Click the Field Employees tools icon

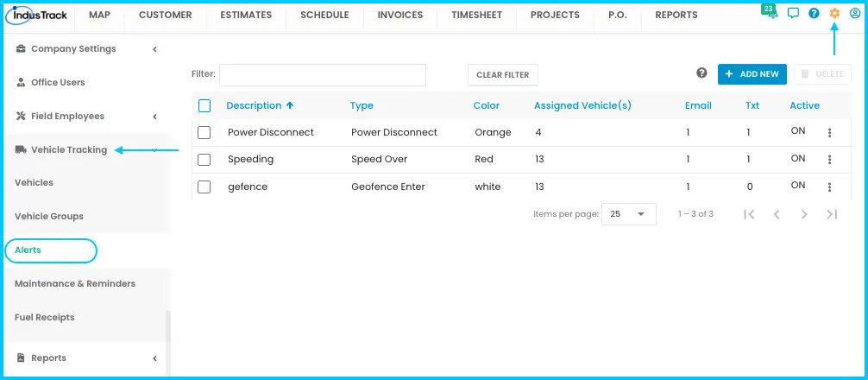click(x=21, y=117)
